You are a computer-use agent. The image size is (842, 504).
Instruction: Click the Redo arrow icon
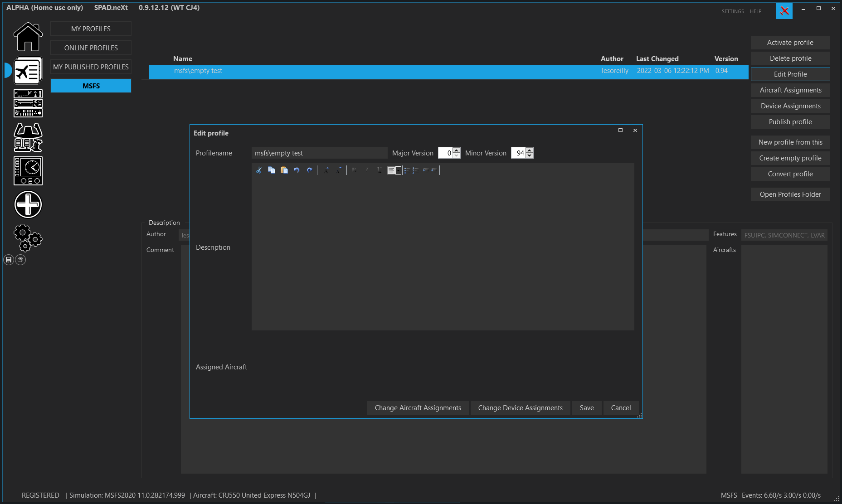click(x=309, y=170)
